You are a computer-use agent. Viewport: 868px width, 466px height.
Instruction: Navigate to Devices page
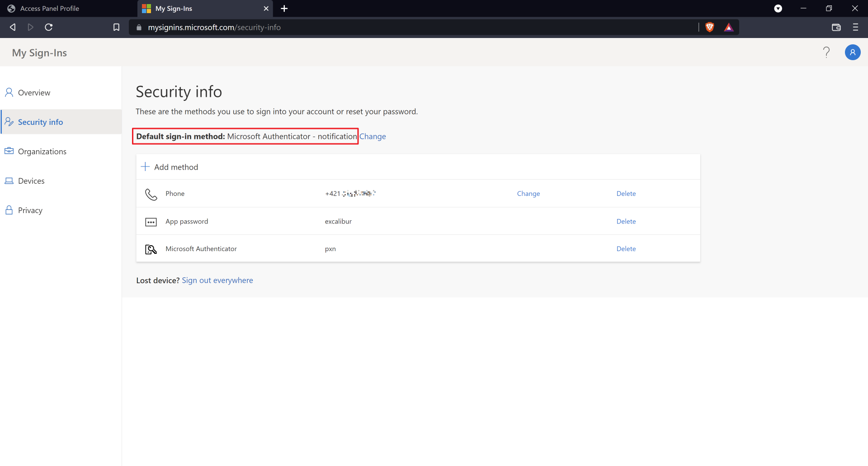pos(31,181)
